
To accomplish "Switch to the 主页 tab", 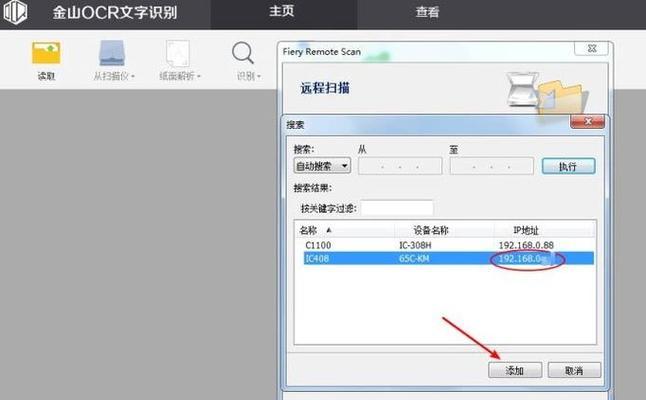I will click(282, 12).
